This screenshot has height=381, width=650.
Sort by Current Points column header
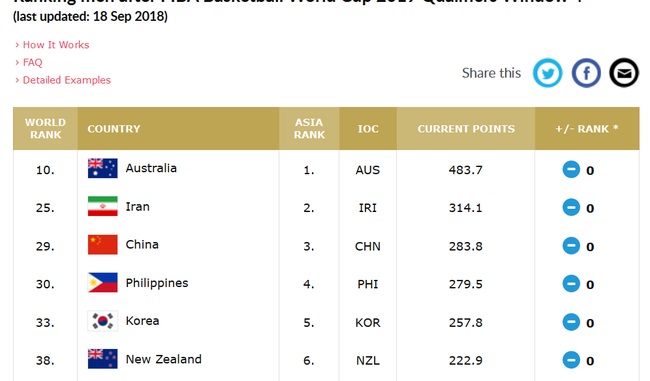466,129
